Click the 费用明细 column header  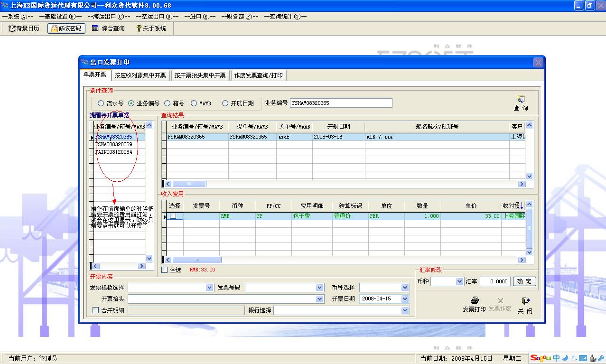pyautogui.click(x=312, y=206)
